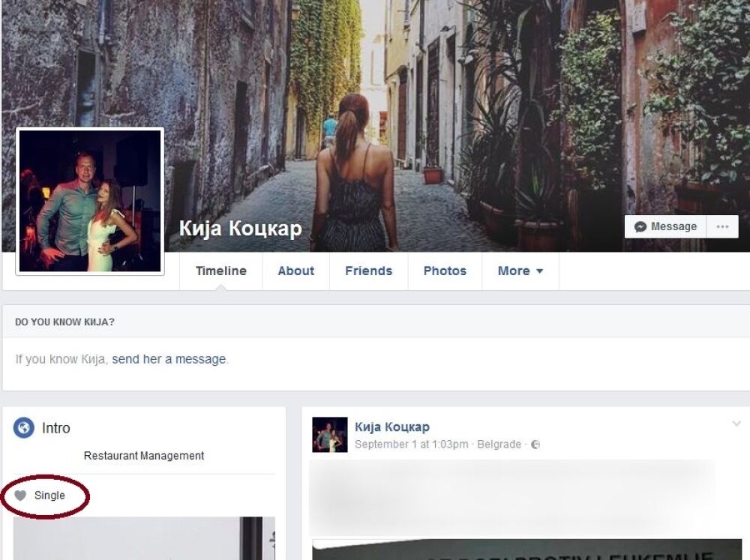
Task: Click the post author name Кија Коцкар
Action: click(392, 427)
